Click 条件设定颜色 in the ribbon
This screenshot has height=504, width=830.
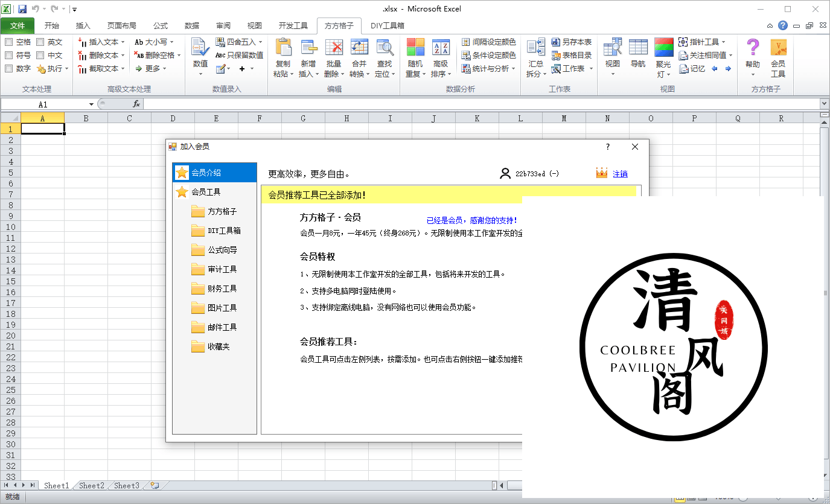[489, 55]
